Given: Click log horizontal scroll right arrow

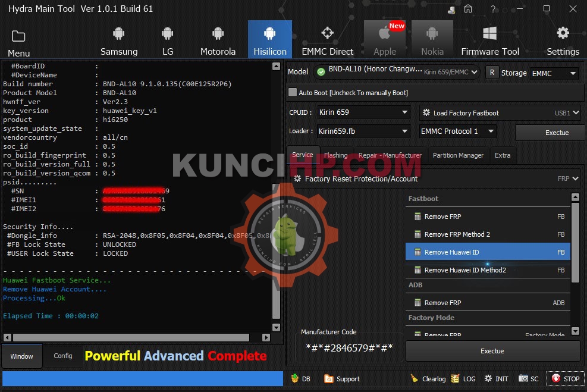Looking at the screenshot, I should [266, 337].
